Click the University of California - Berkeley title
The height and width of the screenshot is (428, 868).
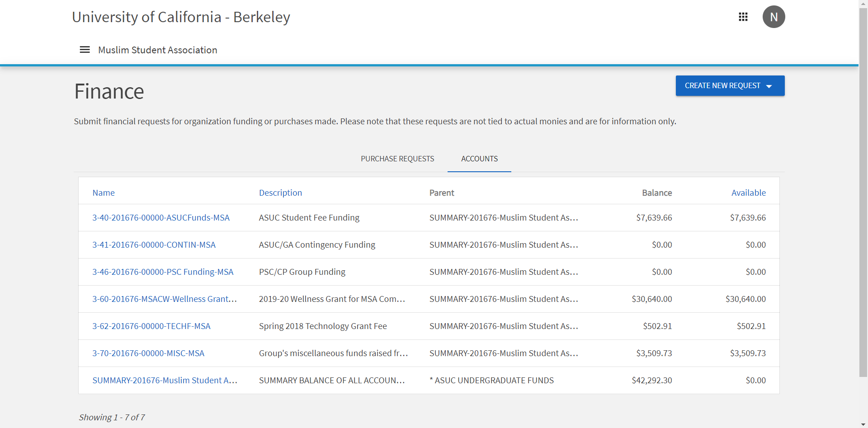(x=181, y=17)
